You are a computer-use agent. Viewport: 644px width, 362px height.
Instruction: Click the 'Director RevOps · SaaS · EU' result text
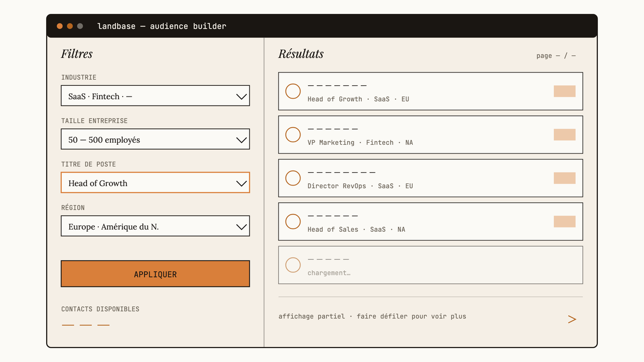(x=360, y=186)
